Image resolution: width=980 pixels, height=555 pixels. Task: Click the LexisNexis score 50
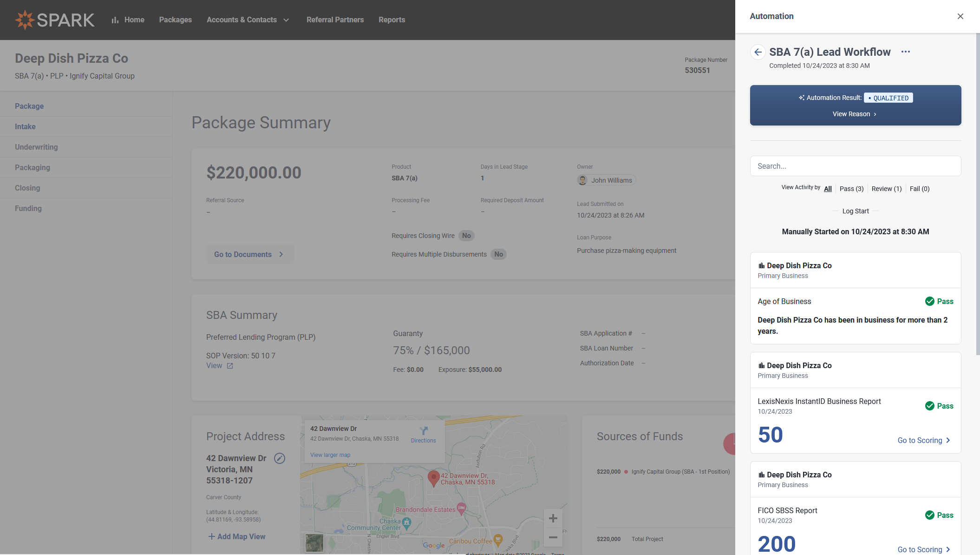(770, 435)
